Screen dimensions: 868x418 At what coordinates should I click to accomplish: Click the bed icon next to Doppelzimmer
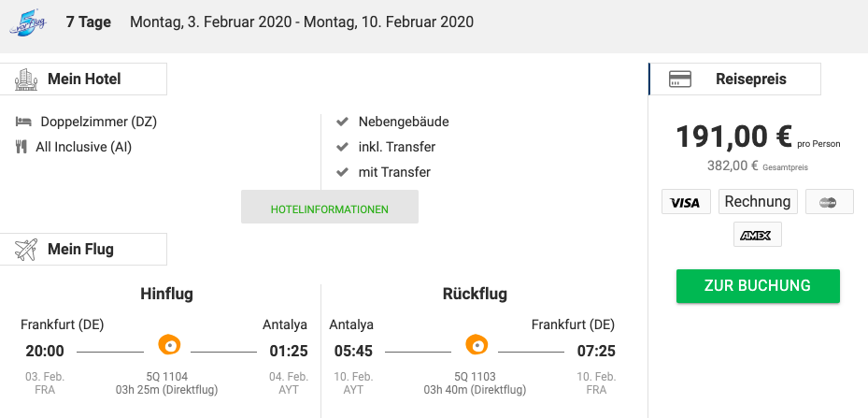[x=23, y=122]
